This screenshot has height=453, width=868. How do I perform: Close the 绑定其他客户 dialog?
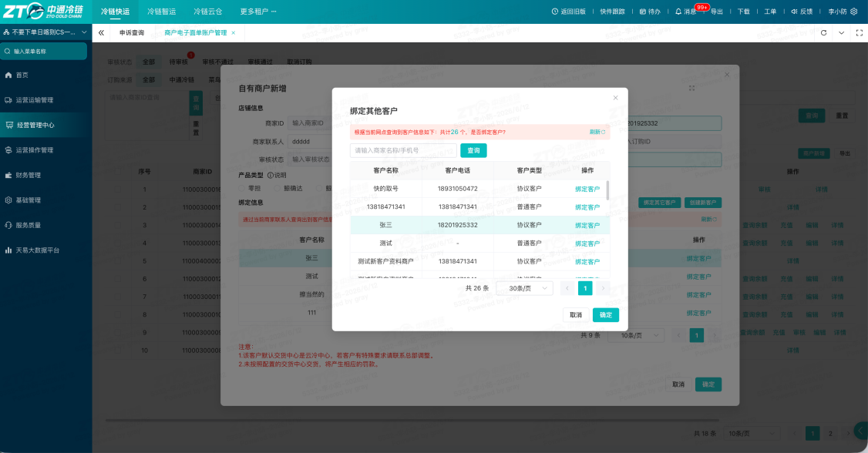coord(616,98)
